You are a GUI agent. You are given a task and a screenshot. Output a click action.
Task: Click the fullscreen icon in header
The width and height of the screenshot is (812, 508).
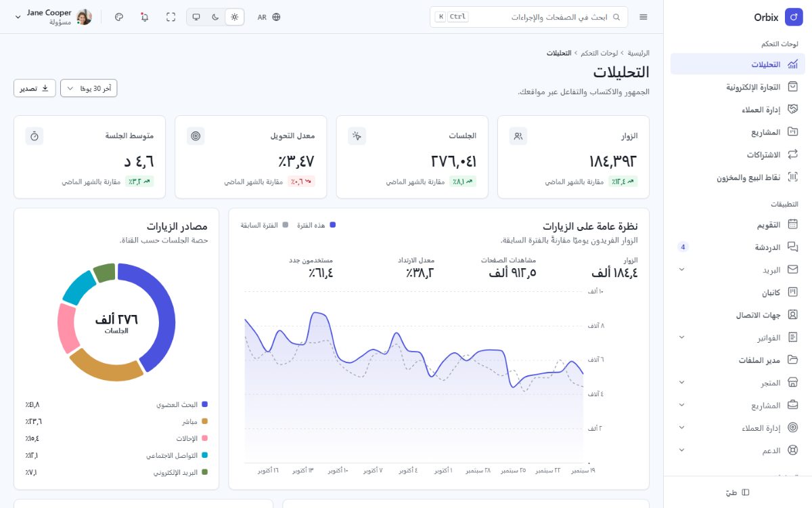171,17
